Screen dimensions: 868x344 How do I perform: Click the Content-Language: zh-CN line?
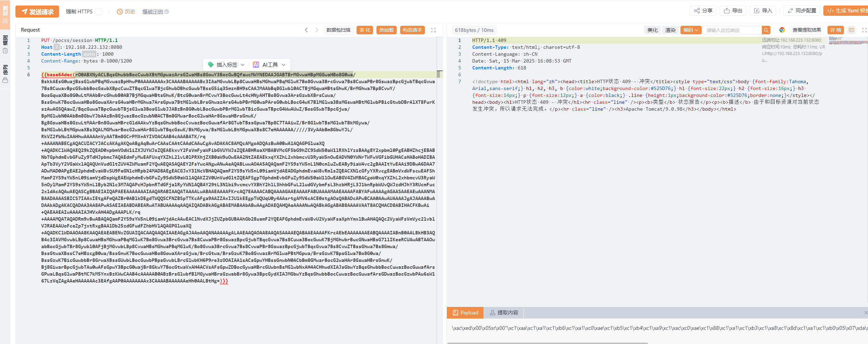click(505, 54)
